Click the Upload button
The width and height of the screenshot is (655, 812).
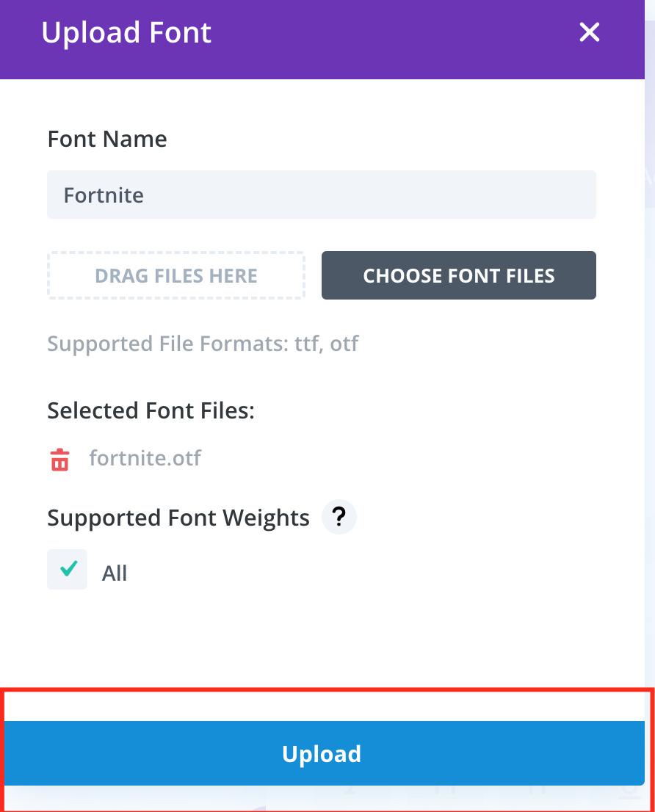pos(322,753)
